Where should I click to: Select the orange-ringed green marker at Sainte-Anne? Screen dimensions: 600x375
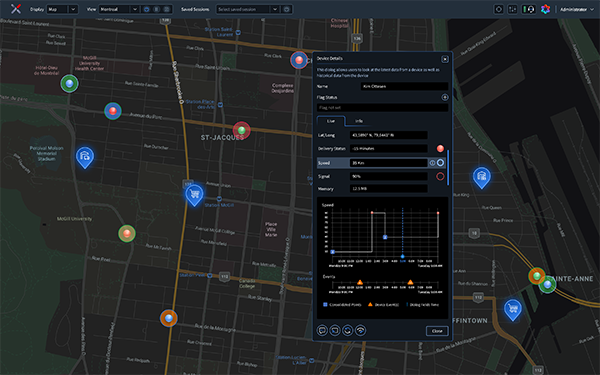click(537, 276)
